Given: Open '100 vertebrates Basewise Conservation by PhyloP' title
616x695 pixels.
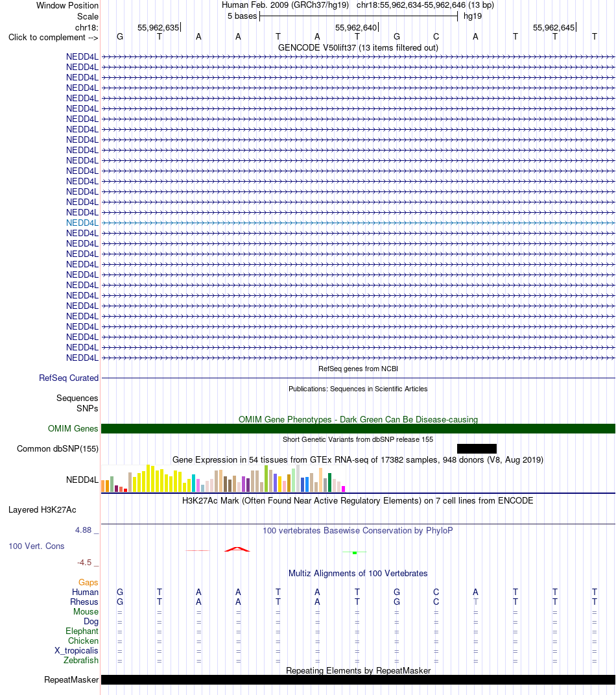Looking at the screenshot, I should click(x=358, y=531).
